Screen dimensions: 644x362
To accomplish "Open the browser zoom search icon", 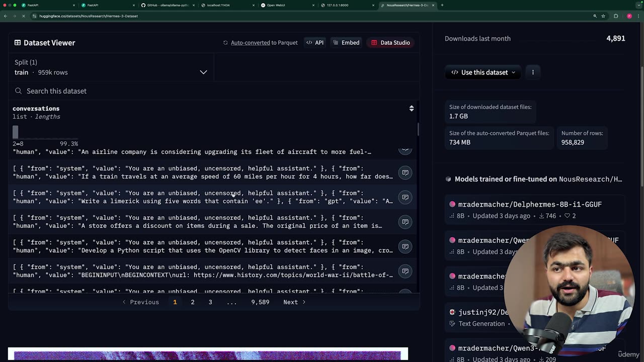I will (x=595, y=16).
